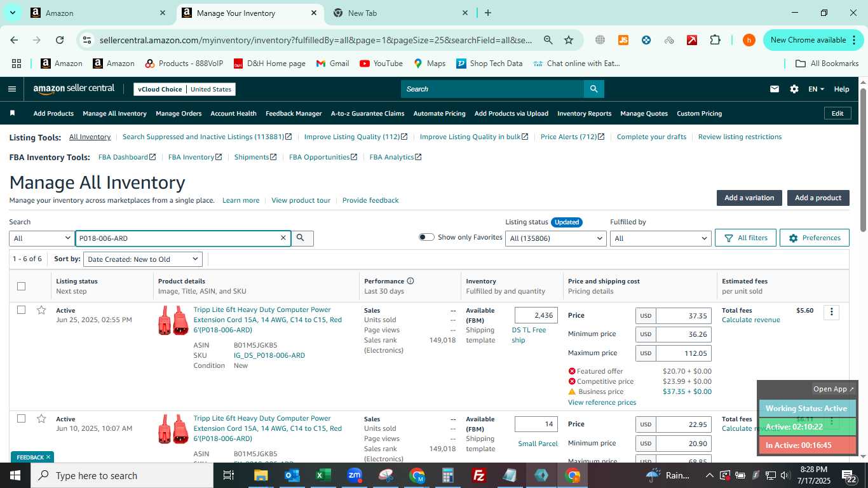Switch to the Amazon browser tab
This screenshot has height=488, width=868.
tap(98, 13)
